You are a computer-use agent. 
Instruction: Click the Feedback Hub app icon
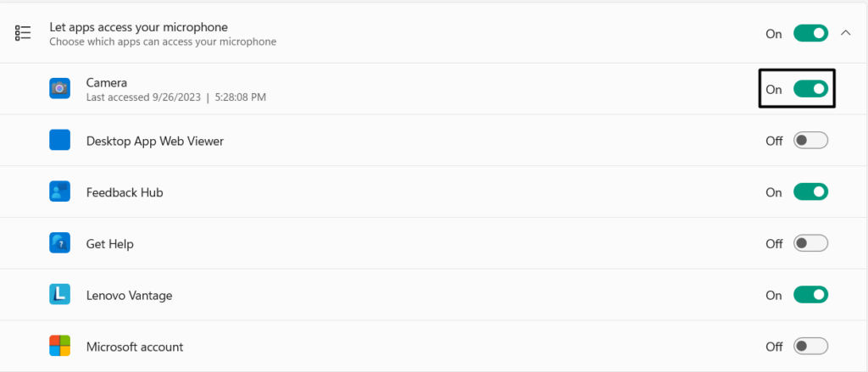click(59, 192)
